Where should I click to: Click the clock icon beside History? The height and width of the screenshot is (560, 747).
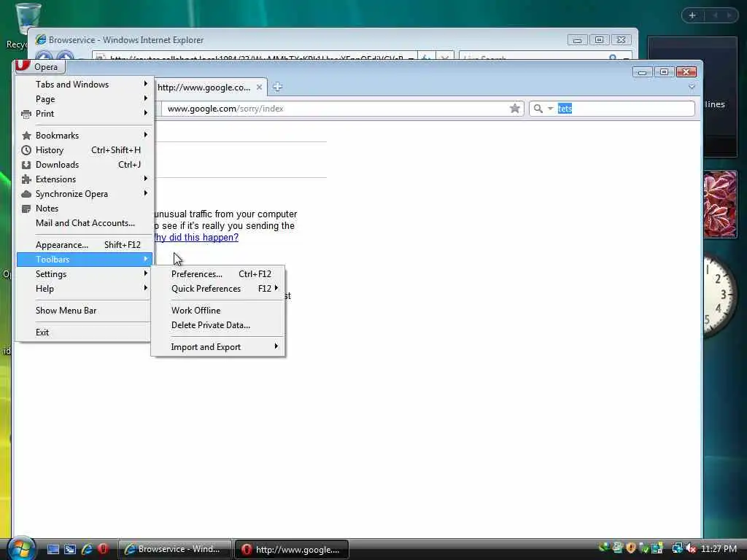pyautogui.click(x=26, y=150)
